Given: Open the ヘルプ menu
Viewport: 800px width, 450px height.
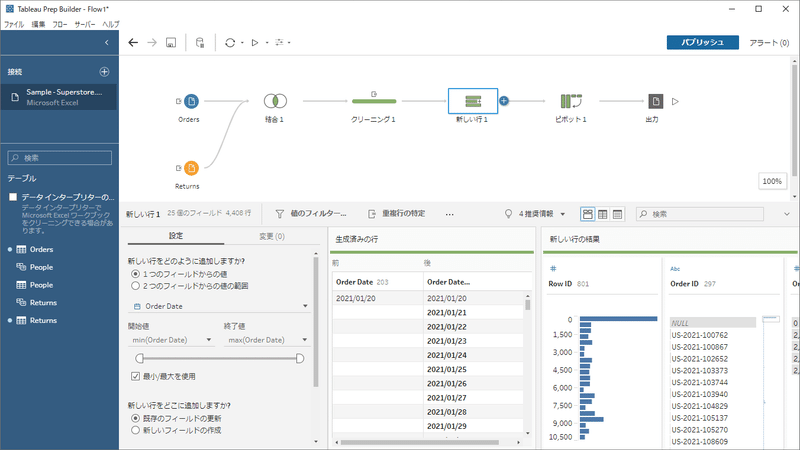Looking at the screenshot, I should click(111, 24).
